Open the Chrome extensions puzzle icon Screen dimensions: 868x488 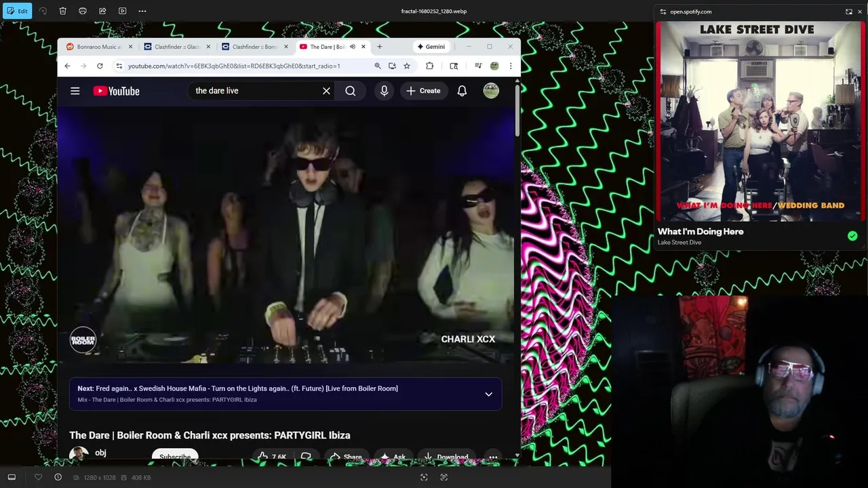click(429, 66)
